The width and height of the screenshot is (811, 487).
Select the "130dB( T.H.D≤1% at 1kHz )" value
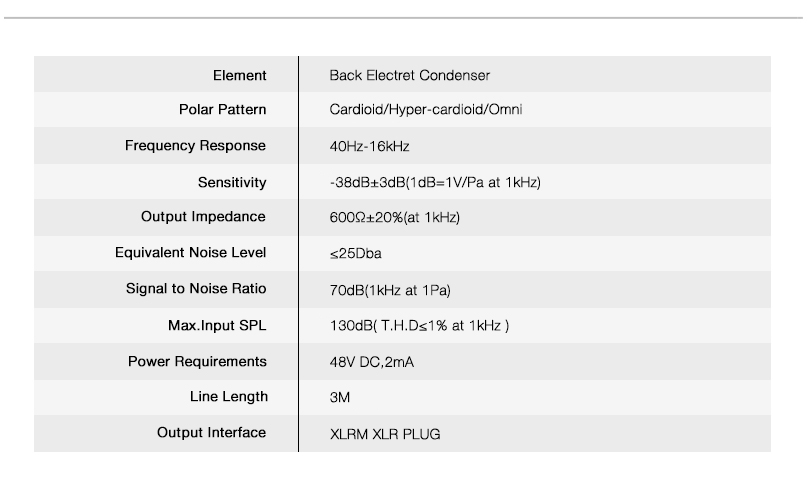419,326
